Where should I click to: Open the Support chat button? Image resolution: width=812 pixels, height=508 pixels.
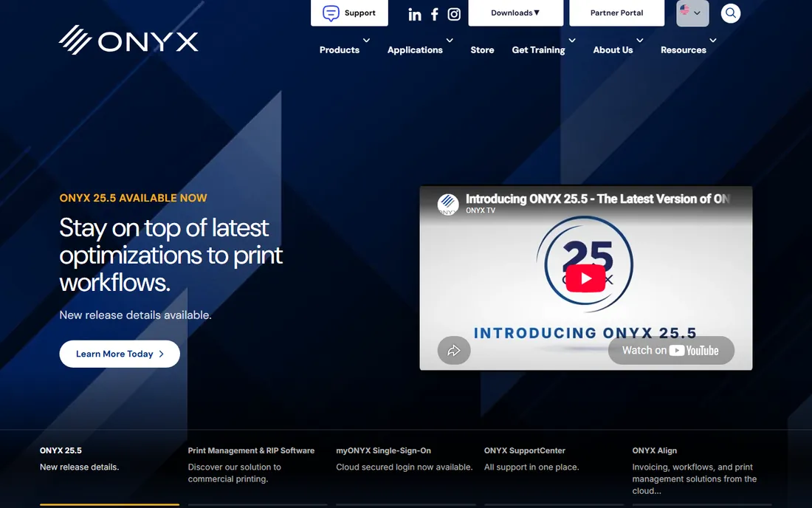click(x=349, y=13)
